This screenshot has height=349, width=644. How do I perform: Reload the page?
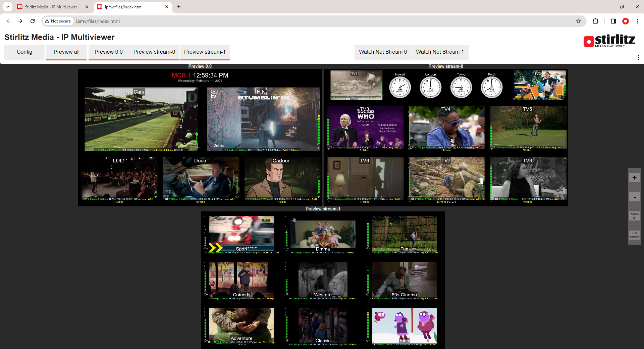click(33, 21)
